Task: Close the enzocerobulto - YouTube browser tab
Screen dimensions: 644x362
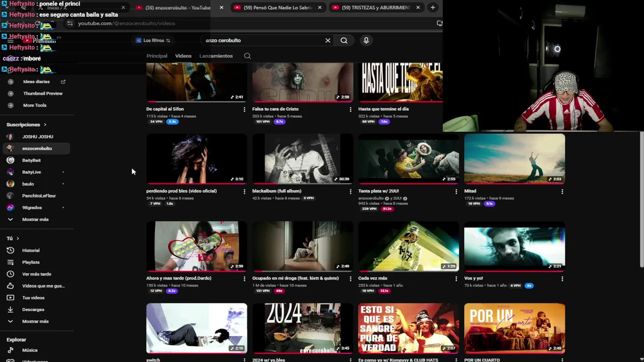Action: click(221, 8)
